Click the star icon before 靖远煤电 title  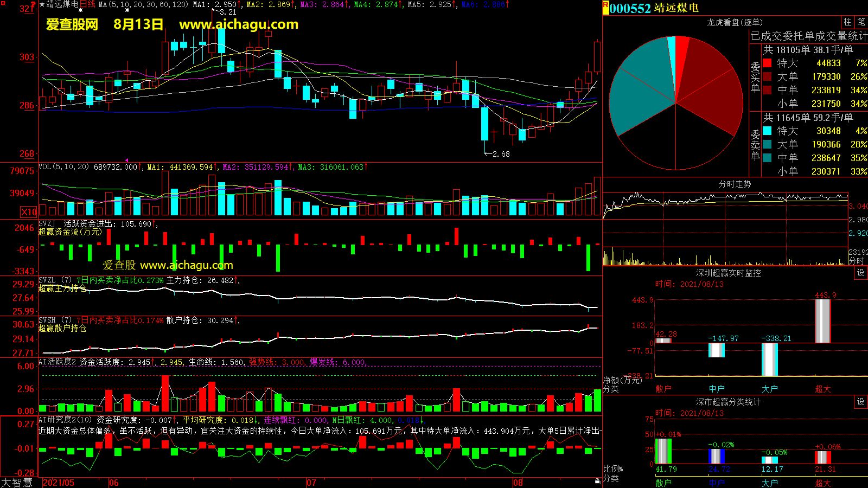[x=42, y=4]
